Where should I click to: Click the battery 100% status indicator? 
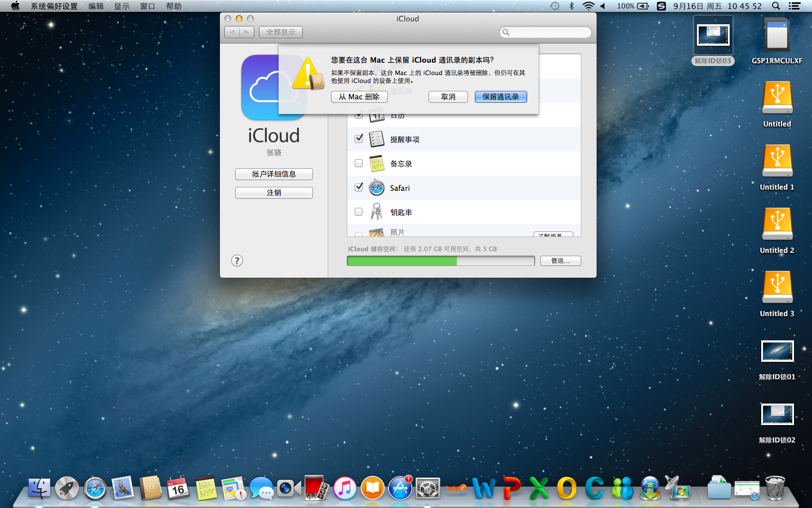pyautogui.click(x=633, y=6)
